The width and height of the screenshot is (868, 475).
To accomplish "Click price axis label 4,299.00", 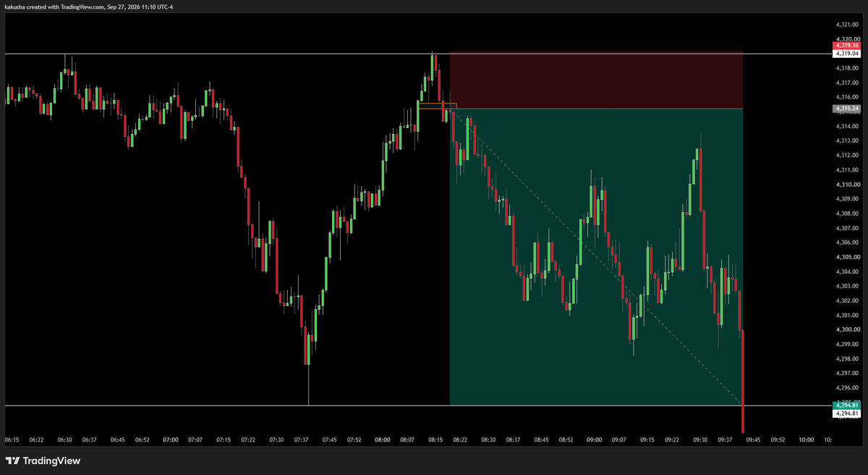I will [846, 344].
